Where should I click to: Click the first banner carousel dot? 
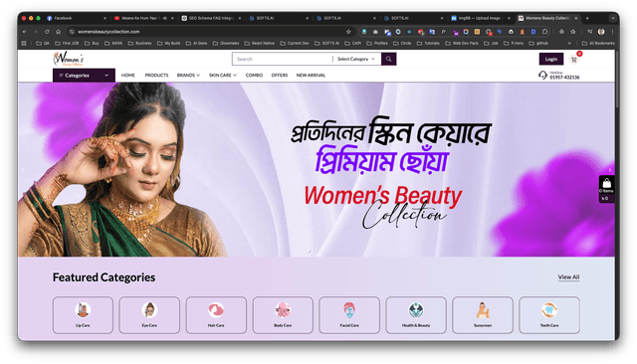click(x=310, y=252)
